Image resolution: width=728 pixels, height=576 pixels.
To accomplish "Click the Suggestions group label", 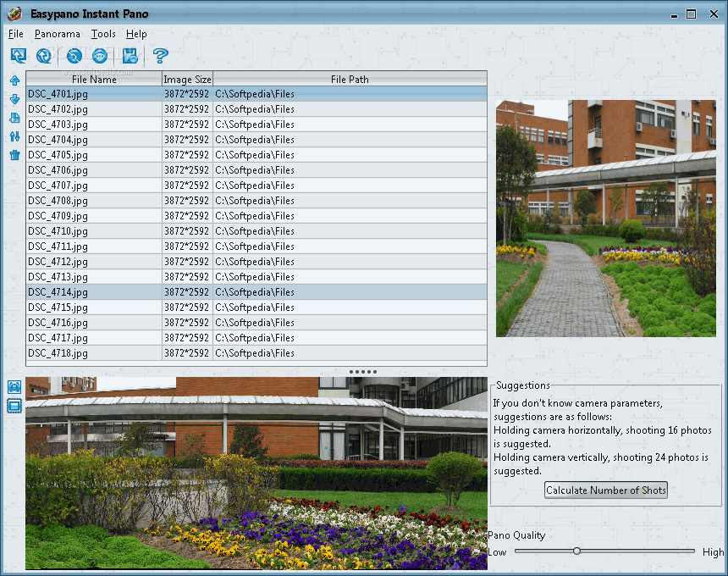I will click(x=523, y=385).
